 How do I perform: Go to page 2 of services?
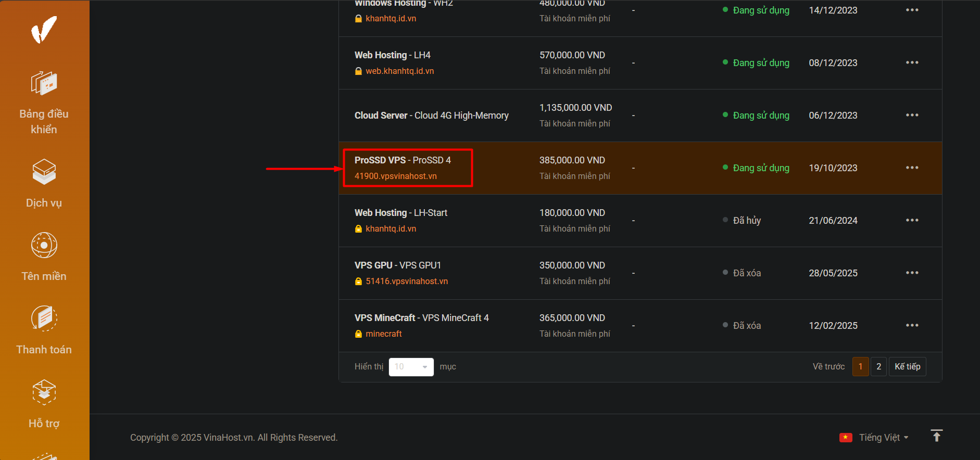coord(878,367)
